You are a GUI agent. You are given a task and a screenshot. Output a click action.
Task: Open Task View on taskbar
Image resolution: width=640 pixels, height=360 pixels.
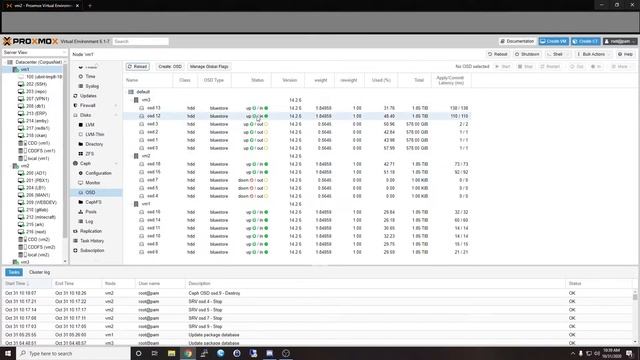click(155, 353)
